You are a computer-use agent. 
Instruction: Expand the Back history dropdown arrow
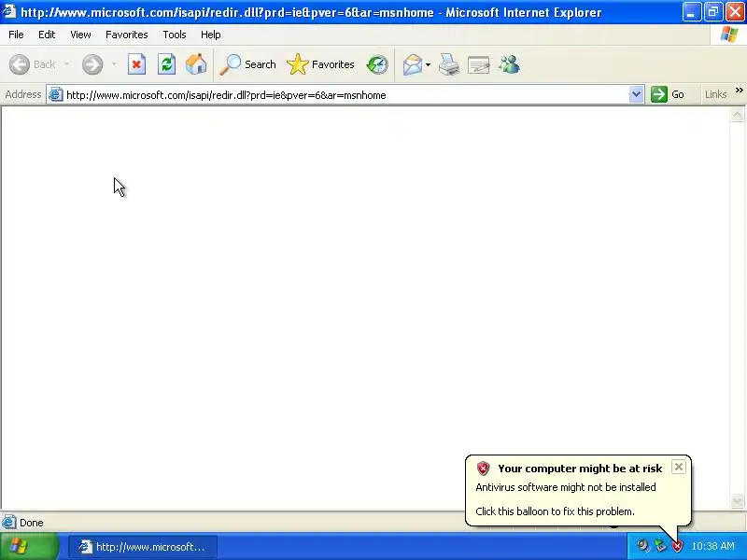coord(66,64)
